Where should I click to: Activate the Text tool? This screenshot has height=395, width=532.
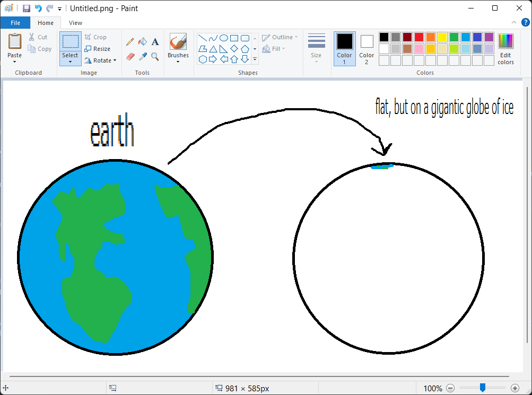(x=155, y=42)
